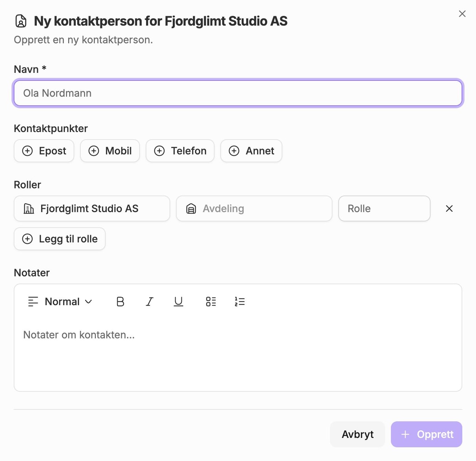Remove the Fjordglimt Studio AS role row
The height and width of the screenshot is (461, 476).
point(449,208)
